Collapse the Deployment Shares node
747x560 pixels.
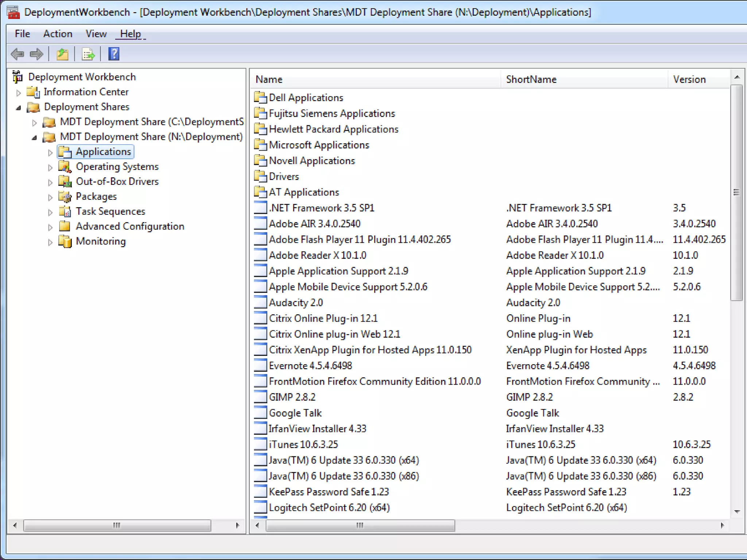(19, 108)
